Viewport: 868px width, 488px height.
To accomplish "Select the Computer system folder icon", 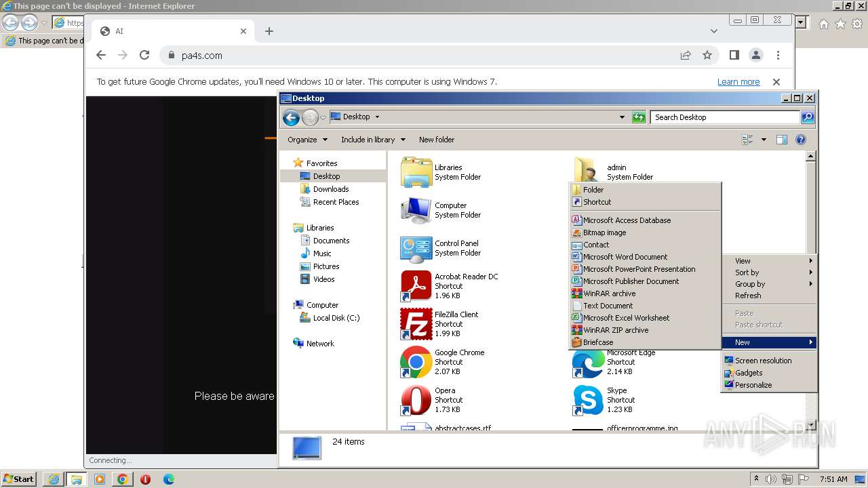I will pos(416,210).
